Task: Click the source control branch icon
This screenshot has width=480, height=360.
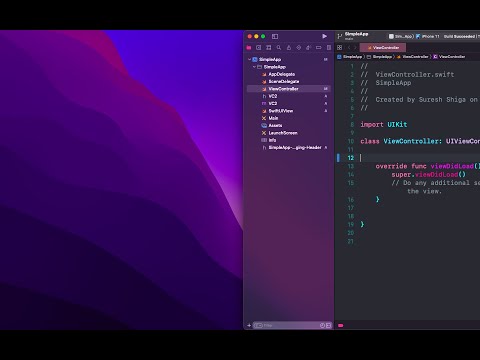Action: (x=340, y=36)
